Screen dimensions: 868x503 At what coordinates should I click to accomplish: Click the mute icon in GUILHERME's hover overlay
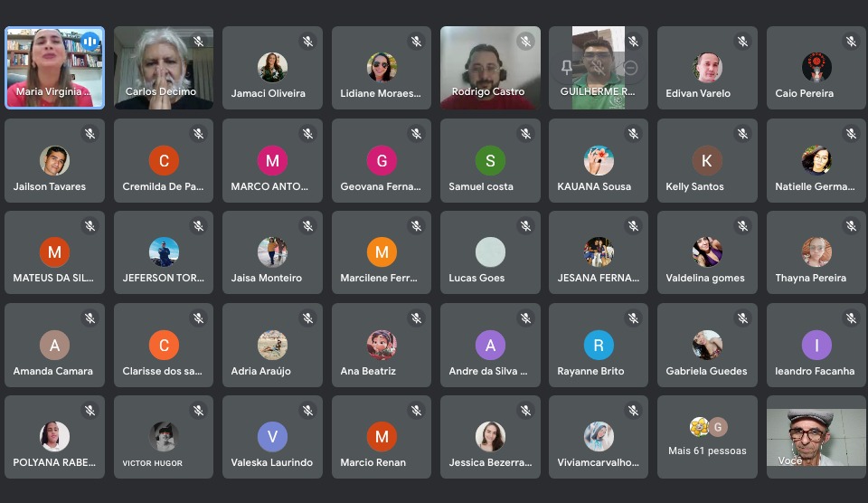[x=598, y=68]
